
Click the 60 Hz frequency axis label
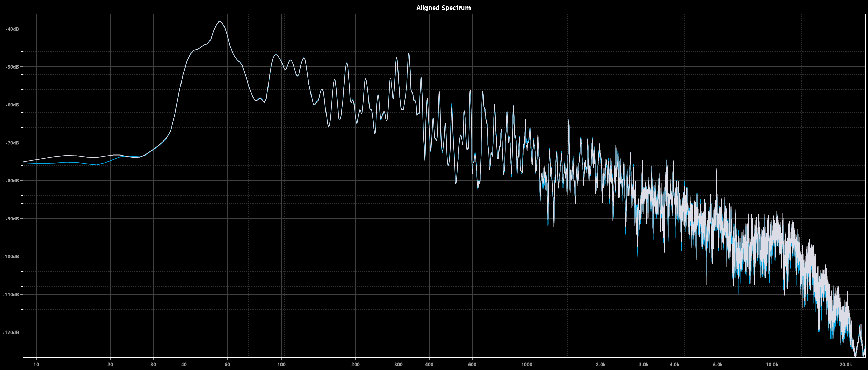(x=227, y=364)
